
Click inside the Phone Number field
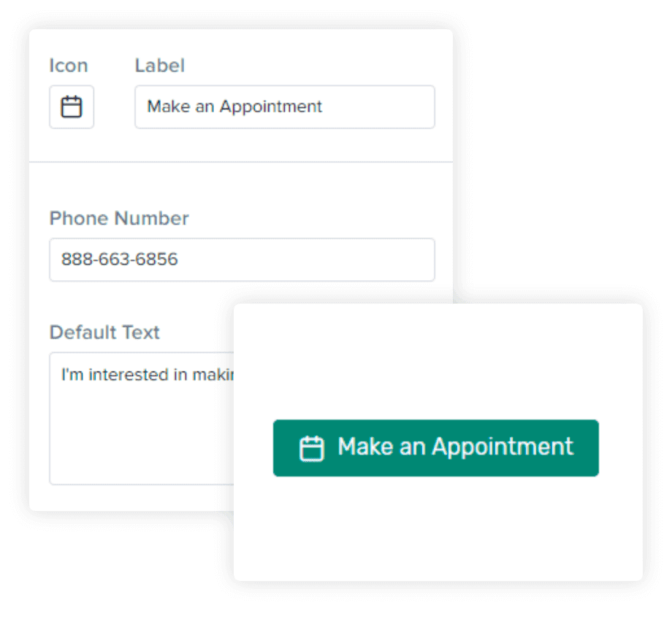241,260
